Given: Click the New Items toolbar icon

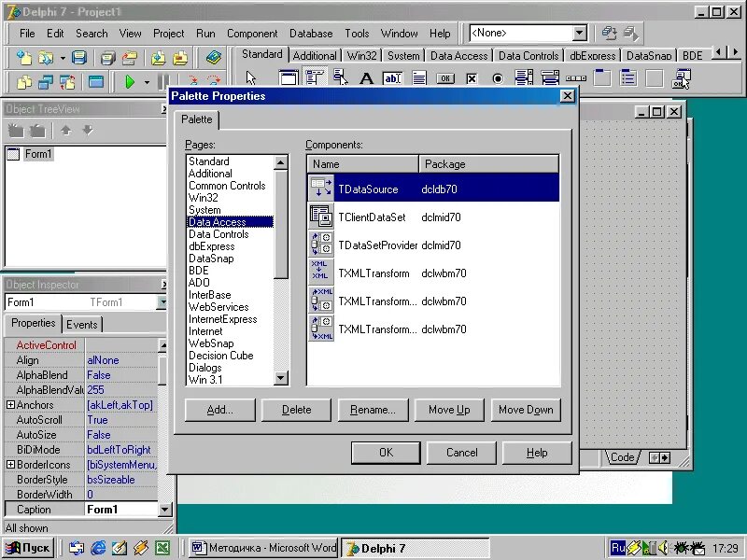Looking at the screenshot, I should coord(24,58).
